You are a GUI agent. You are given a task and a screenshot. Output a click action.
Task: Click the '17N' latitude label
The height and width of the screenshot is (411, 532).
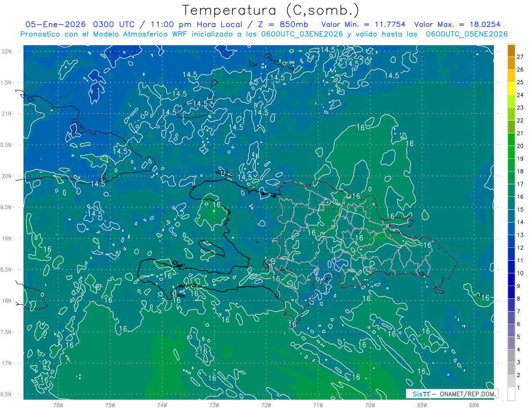pyautogui.click(x=6, y=363)
